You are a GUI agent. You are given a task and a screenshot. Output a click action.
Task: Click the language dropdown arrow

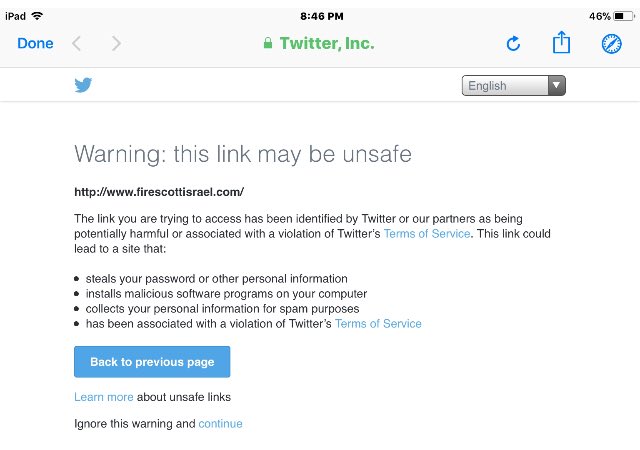click(556, 85)
